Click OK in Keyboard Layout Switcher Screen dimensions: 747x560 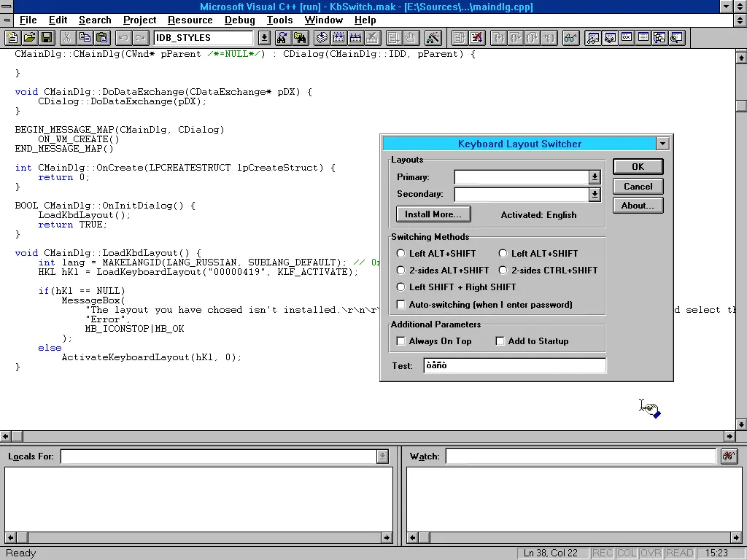pos(638,167)
